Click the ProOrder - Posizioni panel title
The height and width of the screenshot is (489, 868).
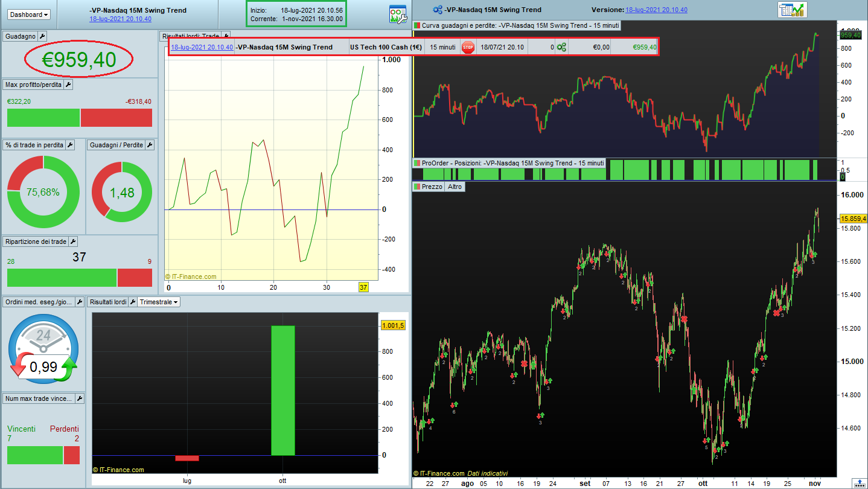[x=512, y=163]
